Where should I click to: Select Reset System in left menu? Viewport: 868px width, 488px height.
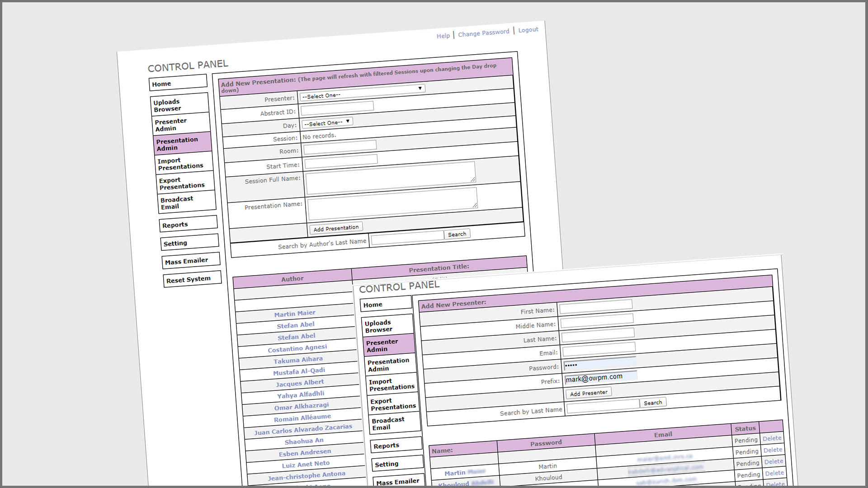(x=189, y=280)
